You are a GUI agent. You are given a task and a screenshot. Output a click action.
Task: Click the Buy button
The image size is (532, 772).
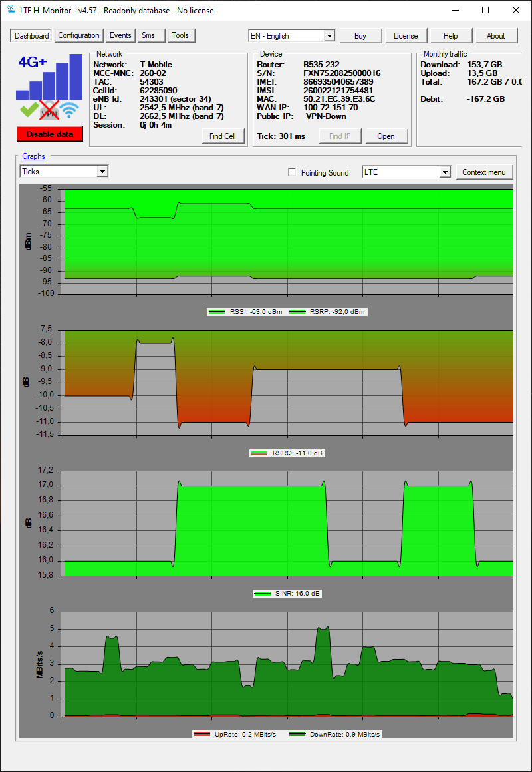(360, 36)
